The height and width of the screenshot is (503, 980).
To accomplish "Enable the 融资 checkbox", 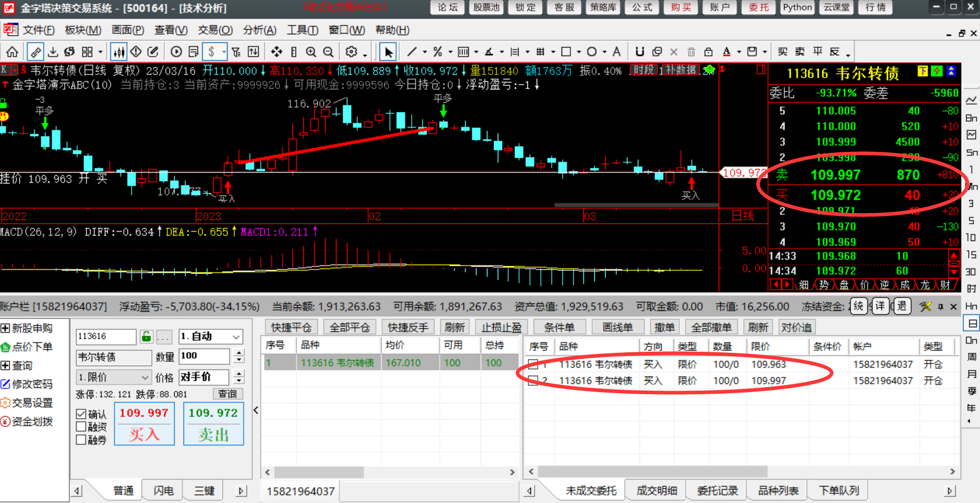I will 81,427.
